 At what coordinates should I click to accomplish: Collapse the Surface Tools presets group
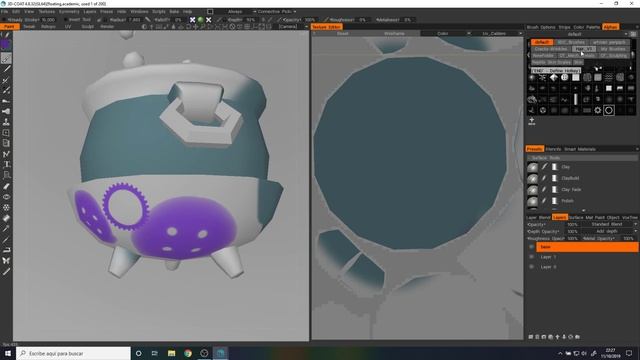click(x=582, y=158)
